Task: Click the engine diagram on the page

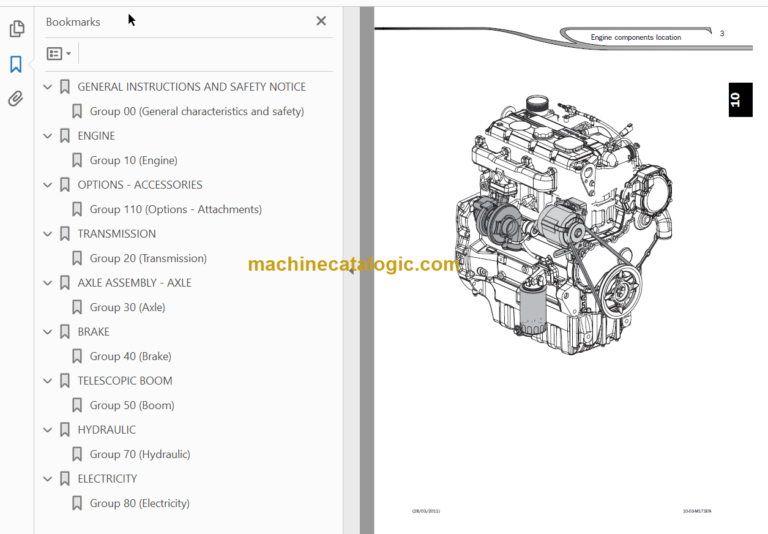Action: pyautogui.click(x=563, y=224)
